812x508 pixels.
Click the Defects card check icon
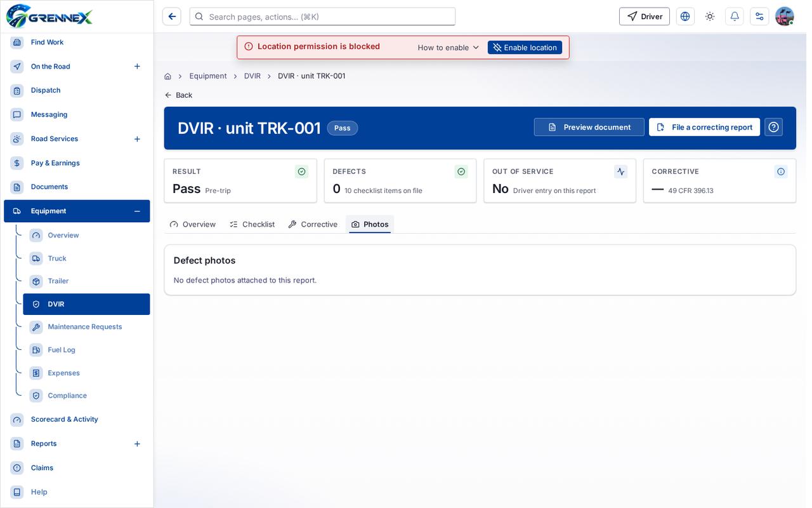(461, 171)
